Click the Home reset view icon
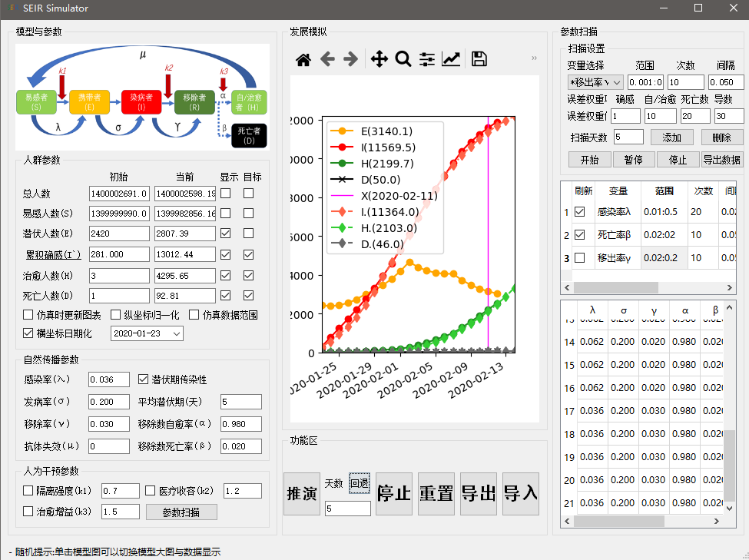The image size is (749, 560). pyautogui.click(x=303, y=59)
